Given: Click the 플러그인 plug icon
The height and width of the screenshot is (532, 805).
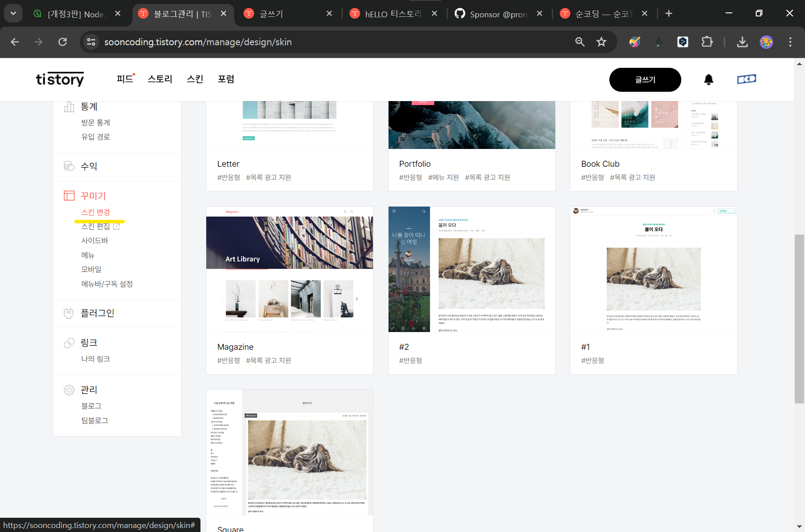Looking at the screenshot, I should [x=69, y=313].
